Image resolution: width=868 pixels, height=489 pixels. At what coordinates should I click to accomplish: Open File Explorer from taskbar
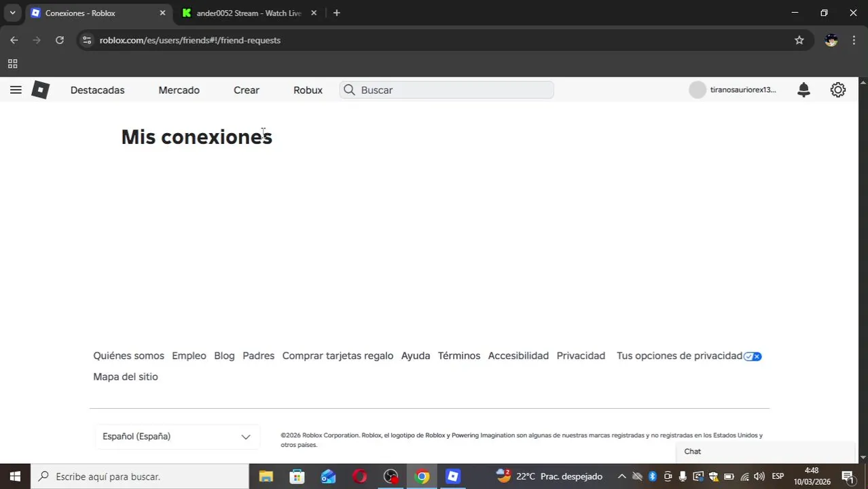click(x=266, y=476)
